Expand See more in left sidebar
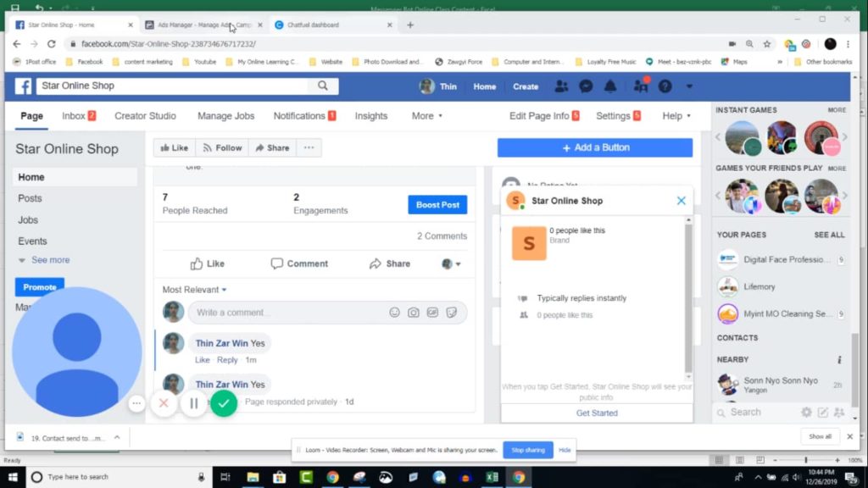Screen dimensions: 868x488 click(44, 260)
